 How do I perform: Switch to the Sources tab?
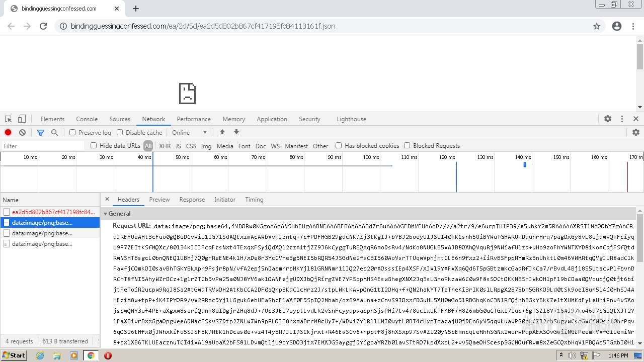point(120,119)
